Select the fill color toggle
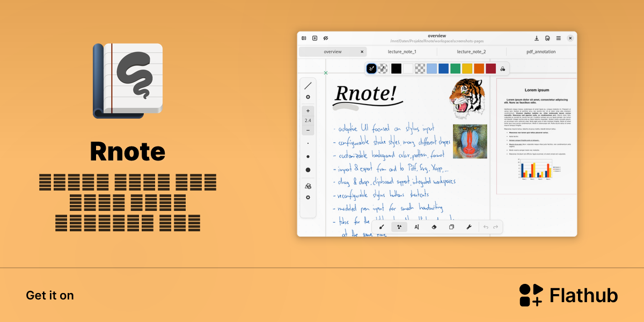The width and height of the screenshot is (644, 322). click(383, 68)
